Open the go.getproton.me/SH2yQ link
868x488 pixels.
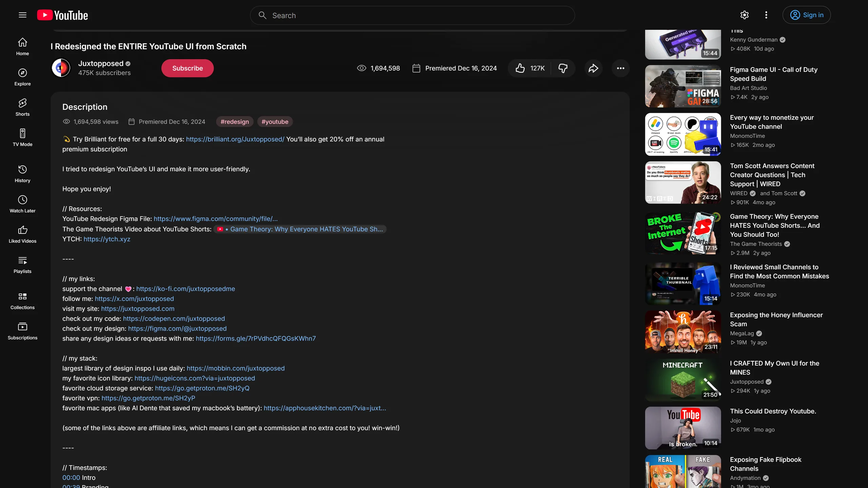click(x=202, y=388)
